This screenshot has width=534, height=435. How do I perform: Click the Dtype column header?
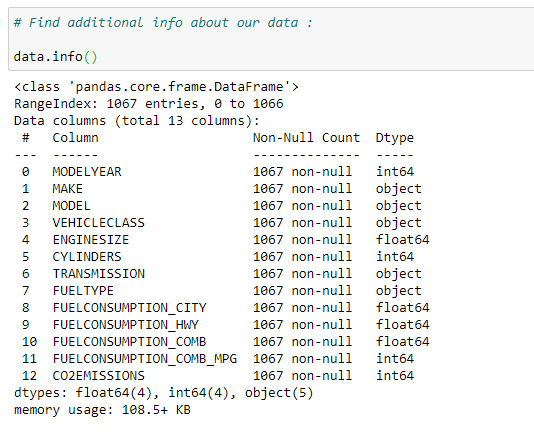[394, 138]
